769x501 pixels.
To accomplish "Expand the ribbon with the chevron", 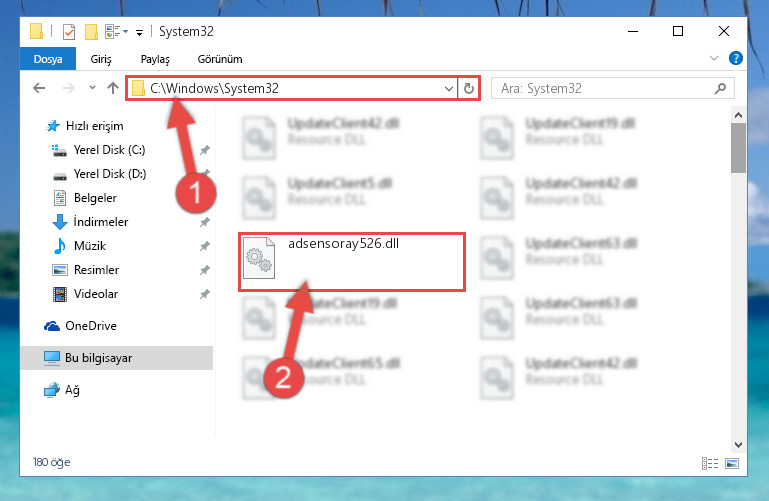I will [x=714, y=58].
